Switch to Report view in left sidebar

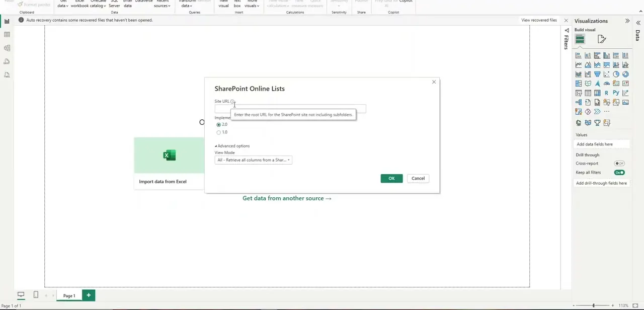[x=7, y=21]
